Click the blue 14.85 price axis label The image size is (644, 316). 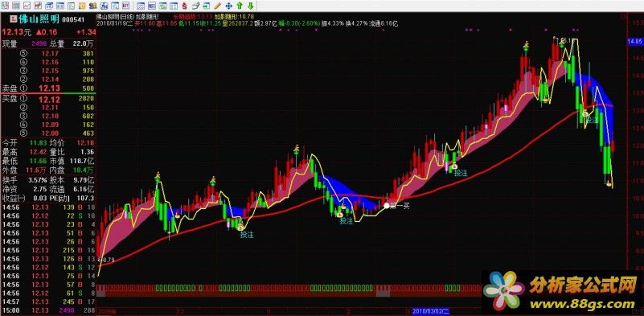[634, 42]
